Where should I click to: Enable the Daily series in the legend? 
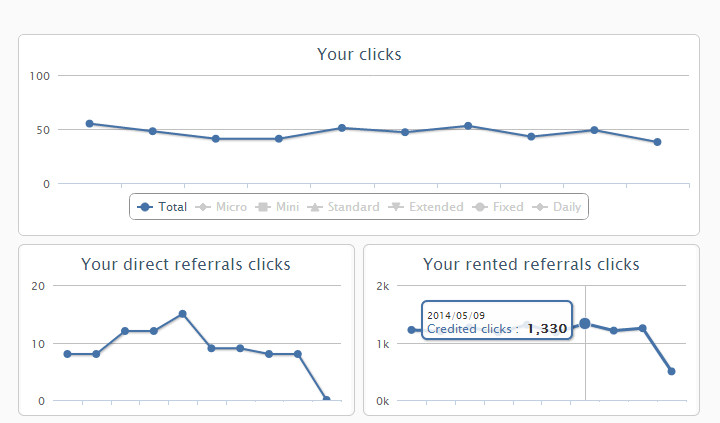[x=559, y=207]
